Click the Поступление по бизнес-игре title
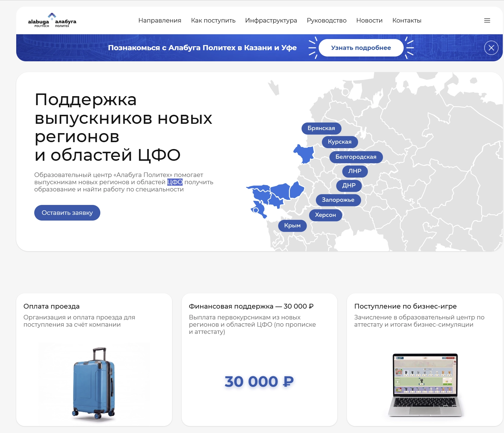The height and width of the screenshot is (433, 504). 405,306
